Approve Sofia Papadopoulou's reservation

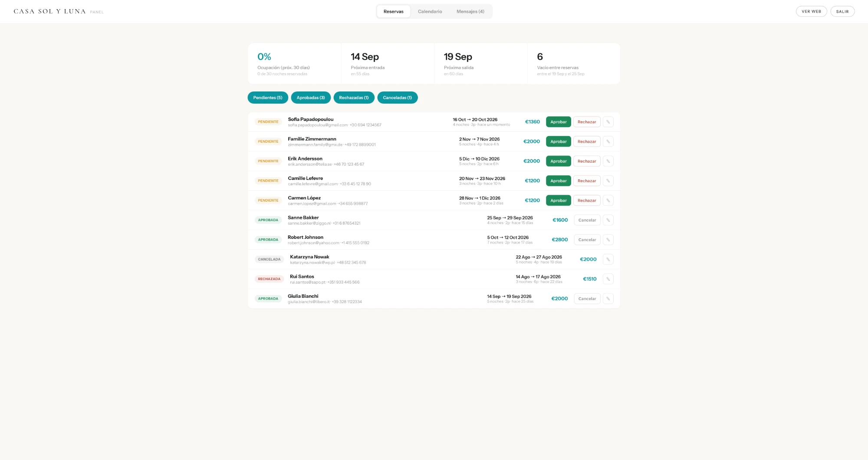pos(559,122)
